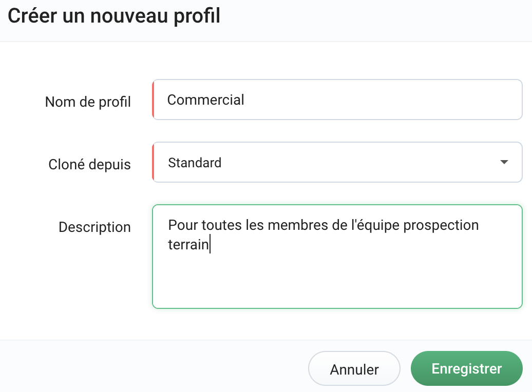The height and width of the screenshot is (392, 532).
Task: Click the red required marker on Nom de profil
Action: pos(153,100)
